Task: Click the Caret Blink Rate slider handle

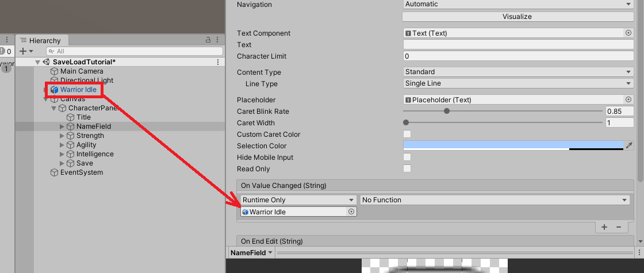Action: (447, 111)
